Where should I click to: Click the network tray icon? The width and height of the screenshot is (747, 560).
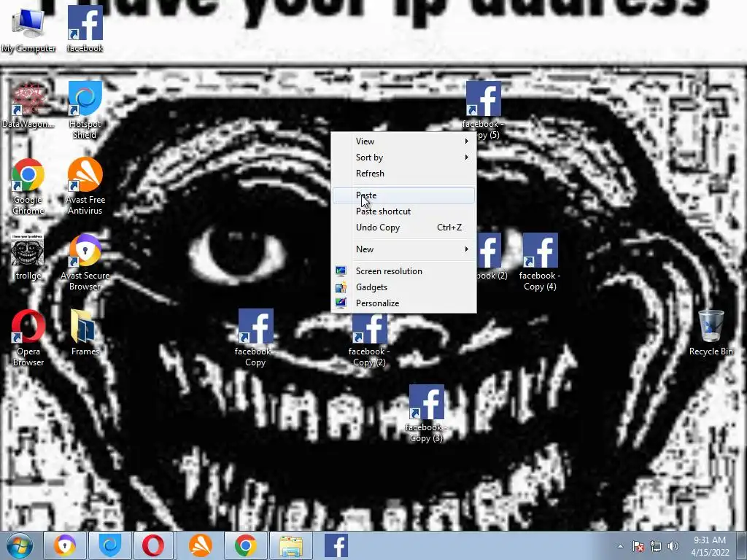tap(656, 546)
